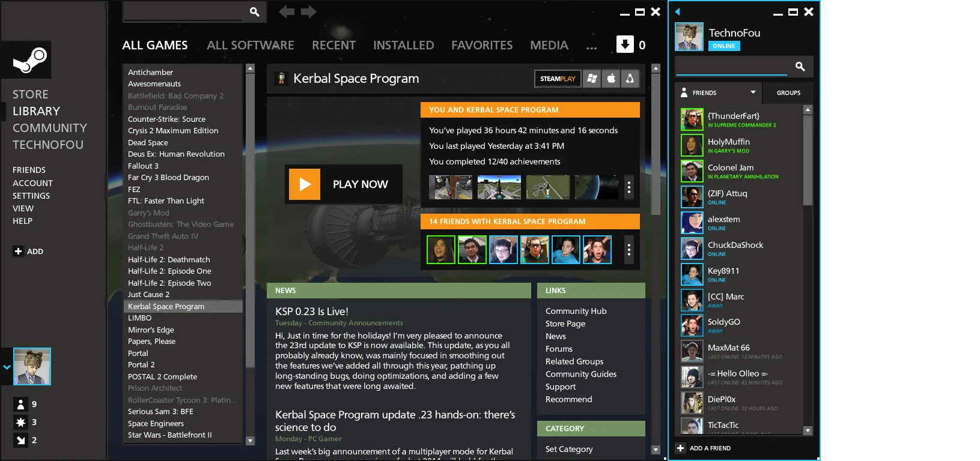
Task: Expand the more tabs ellipsis
Action: click(592, 47)
